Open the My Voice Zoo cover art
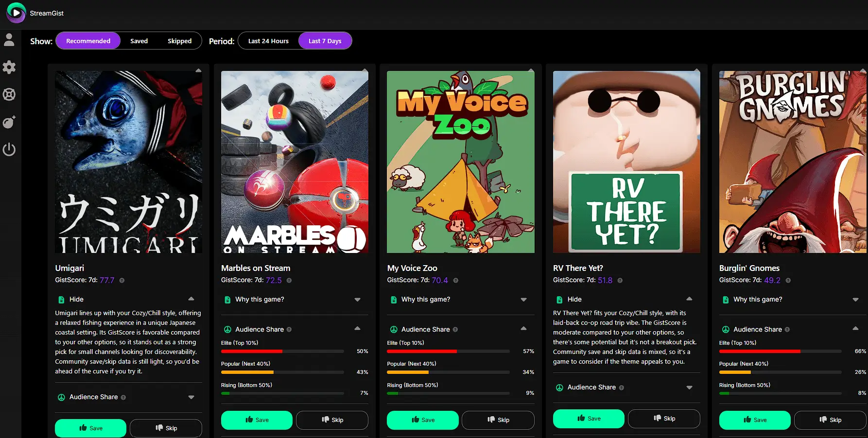 coord(460,162)
